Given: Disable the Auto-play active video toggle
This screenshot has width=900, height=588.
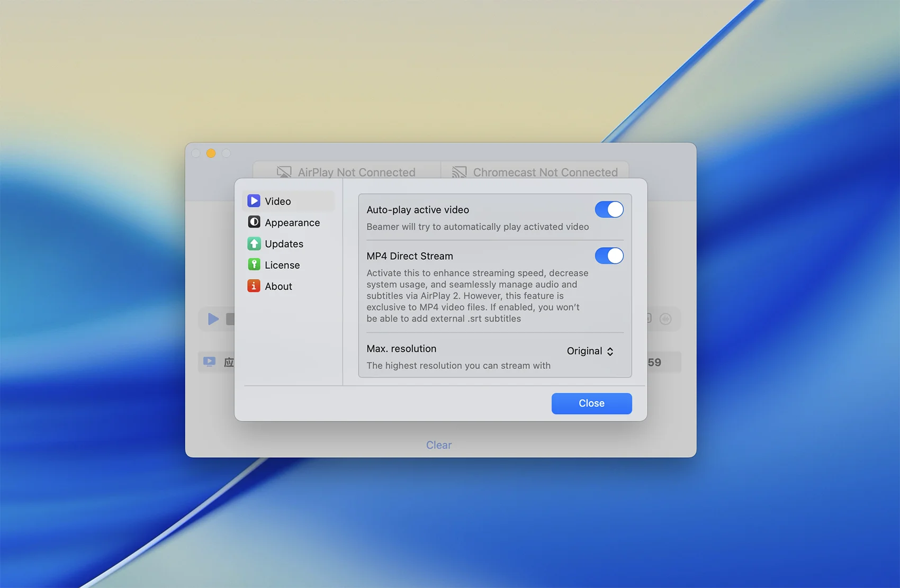Looking at the screenshot, I should pyautogui.click(x=609, y=210).
